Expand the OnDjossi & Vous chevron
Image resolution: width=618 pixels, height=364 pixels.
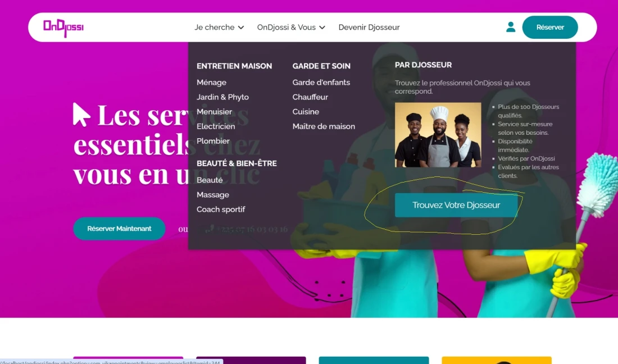point(322,28)
